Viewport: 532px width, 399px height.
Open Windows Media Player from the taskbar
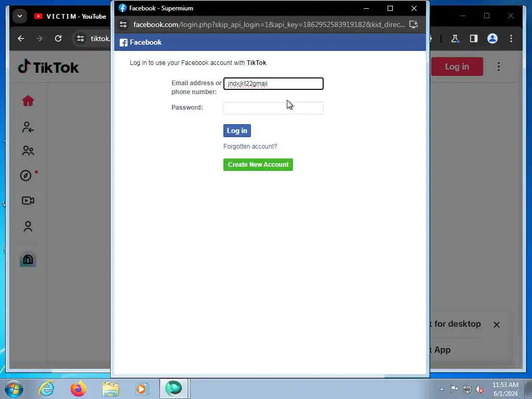(x=141, y=389)
